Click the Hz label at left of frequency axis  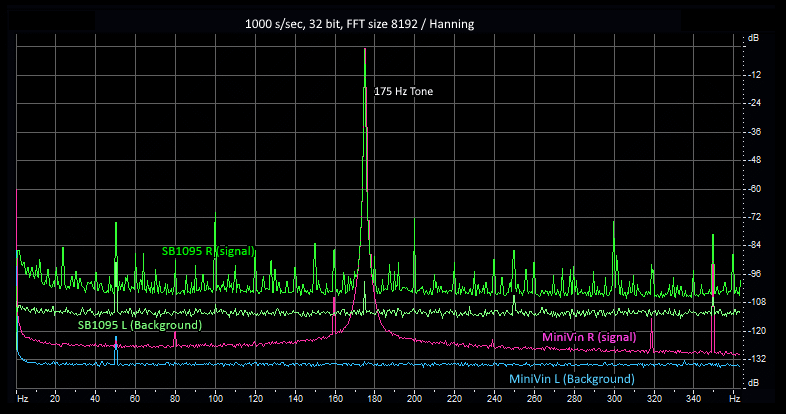point(21,398)
